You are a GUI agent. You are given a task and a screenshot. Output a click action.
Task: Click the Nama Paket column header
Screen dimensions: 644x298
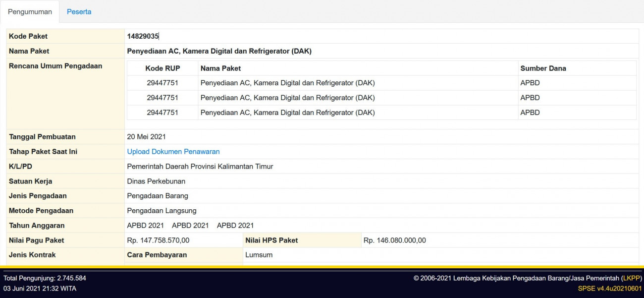point(220,68)
